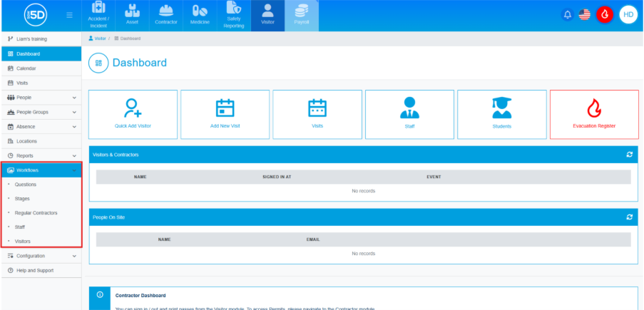This screenshot has width=644, height=310.
Task: Expand the People sidebar menu
Action: (x=41, y=97)
